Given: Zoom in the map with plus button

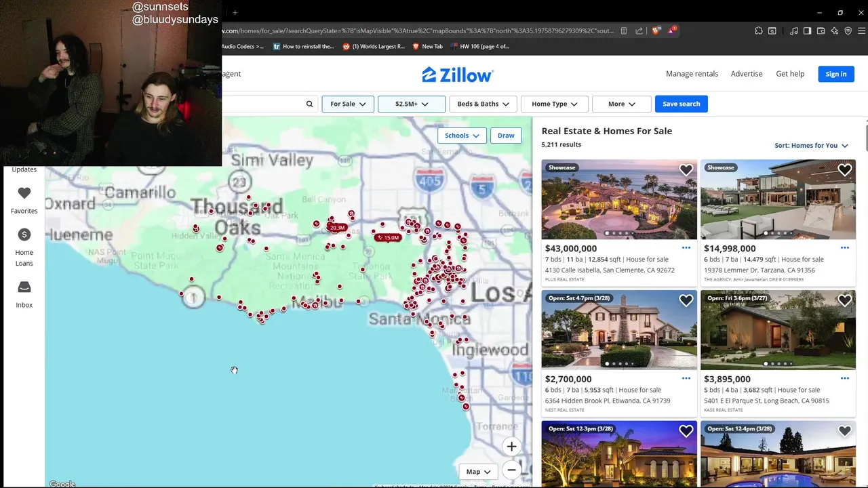Looking at the screenshot, I should point(511,446).
